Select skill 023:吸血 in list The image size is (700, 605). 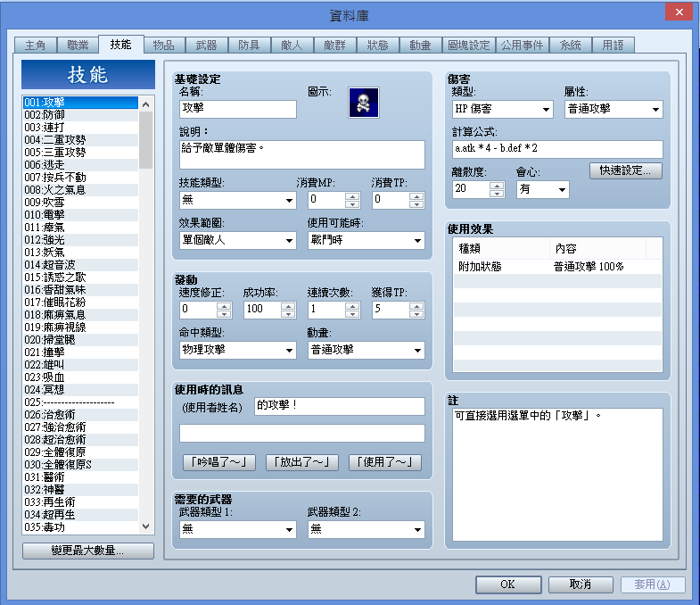(80, 377)
